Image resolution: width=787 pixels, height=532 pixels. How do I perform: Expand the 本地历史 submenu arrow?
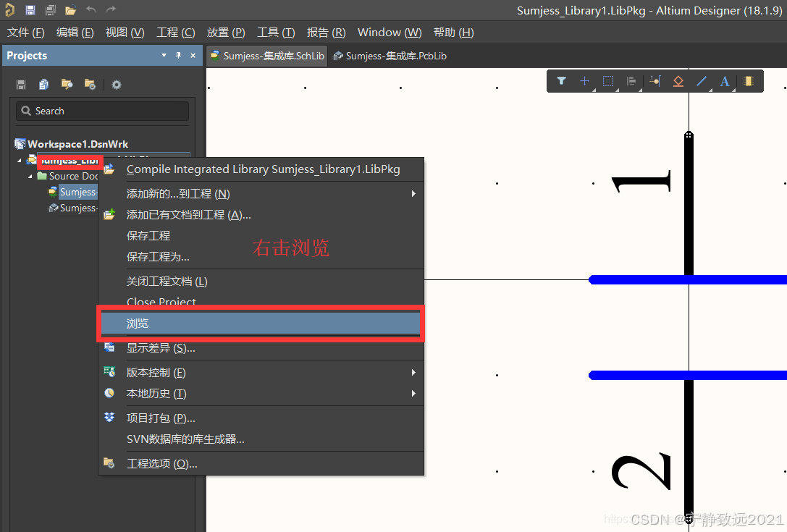(413, 394)
